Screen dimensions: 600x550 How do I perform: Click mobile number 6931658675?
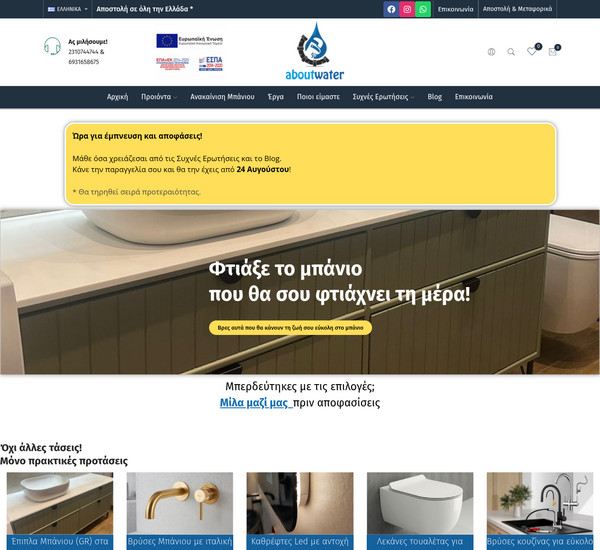84,62
